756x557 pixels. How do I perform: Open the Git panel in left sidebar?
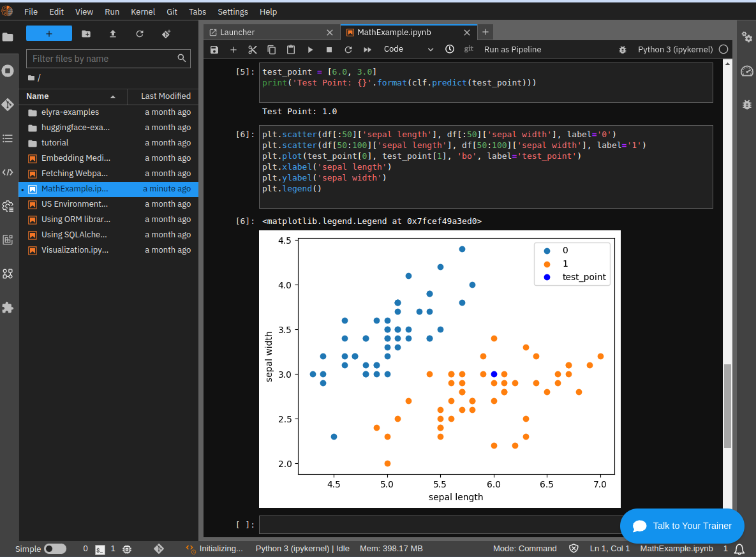coord(8,105)
